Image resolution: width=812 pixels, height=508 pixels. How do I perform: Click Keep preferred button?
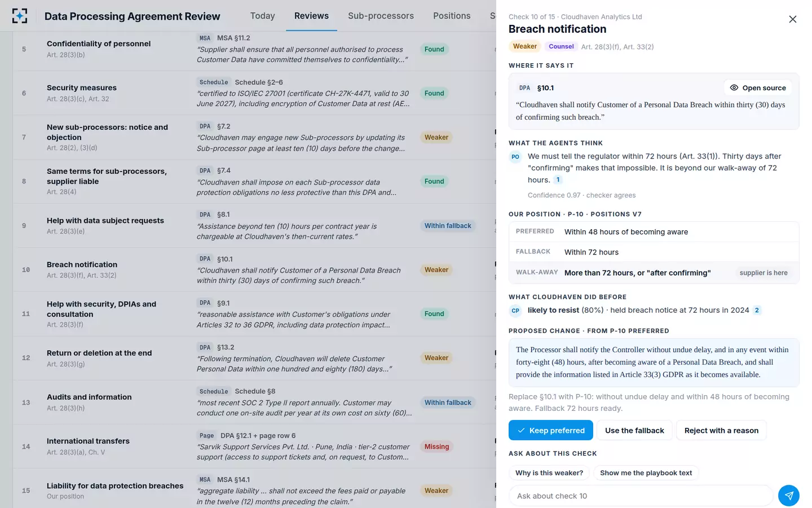[550, 430]
